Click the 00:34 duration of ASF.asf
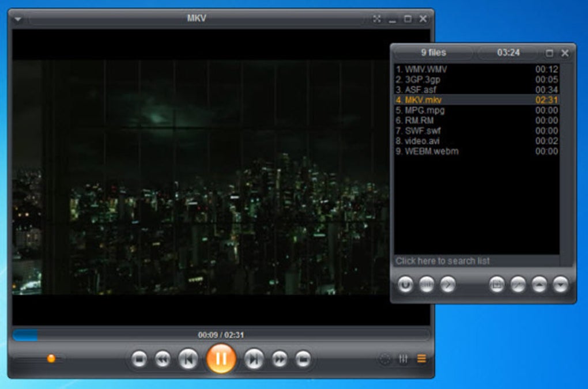This screenshot has width=588, height=389. 546,89
